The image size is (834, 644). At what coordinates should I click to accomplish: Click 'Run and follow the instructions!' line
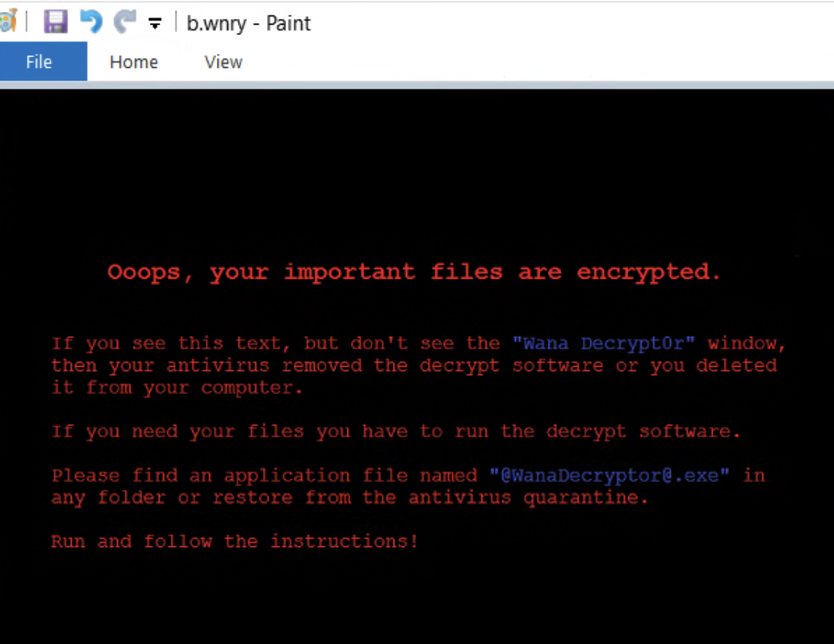click(x=235, y=541)
